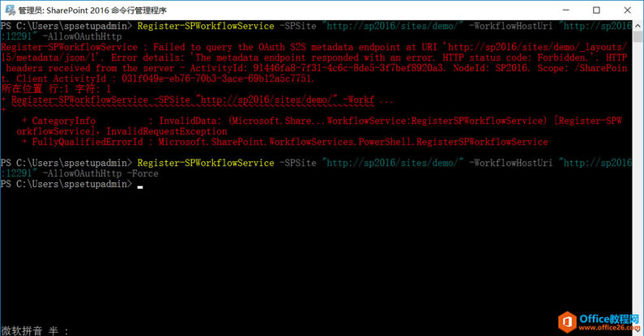Click the 'HTTP status code: Forbidden' text
The width and height of the screenshot is (644, 336).
click(514, 57)
